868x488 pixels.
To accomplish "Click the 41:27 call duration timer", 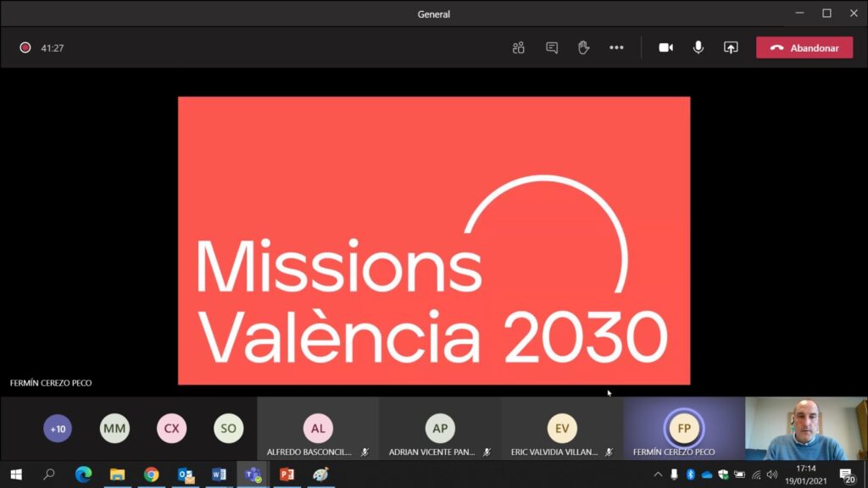I will pyautogui.click(x=52, y=48).
